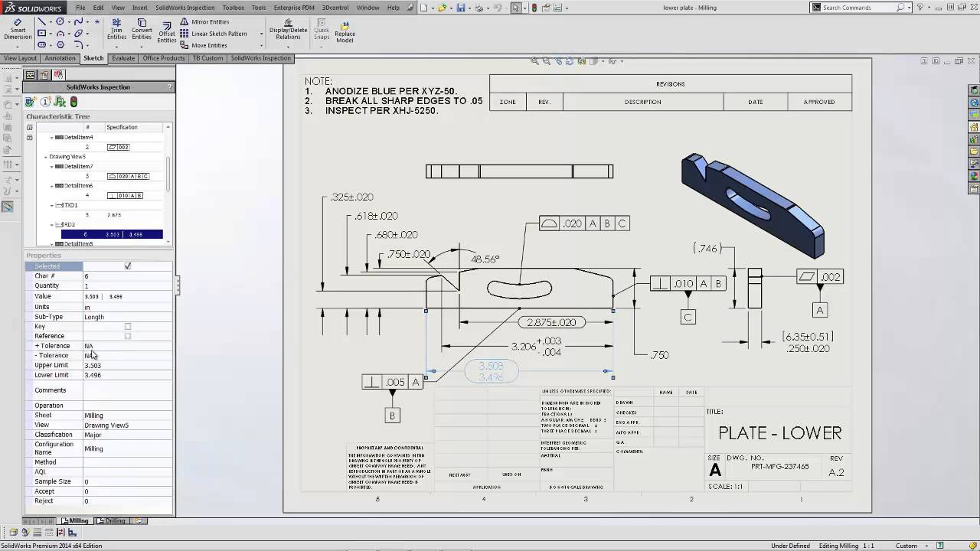Image resolution: width=980 pixels, height=551 pixels.
Task: Select the Straight Slot tool
Action: pos(41,45)
